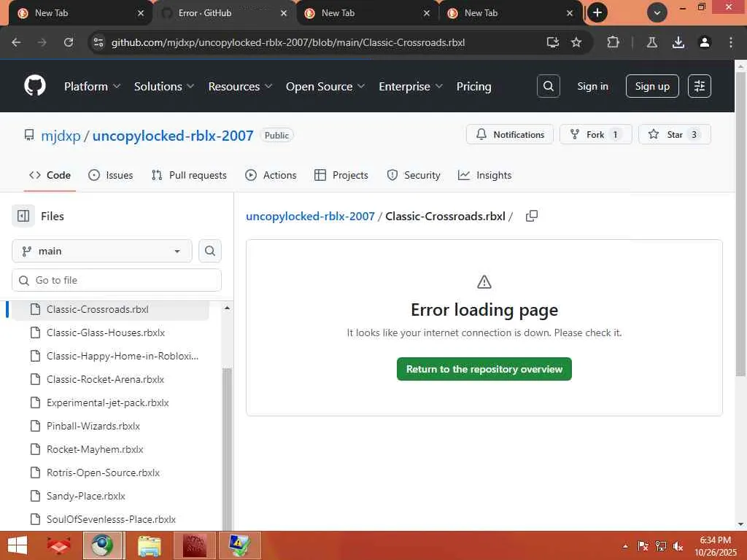Open the browser profile avatar icon
Screen dimensions: 747x560
705,42
